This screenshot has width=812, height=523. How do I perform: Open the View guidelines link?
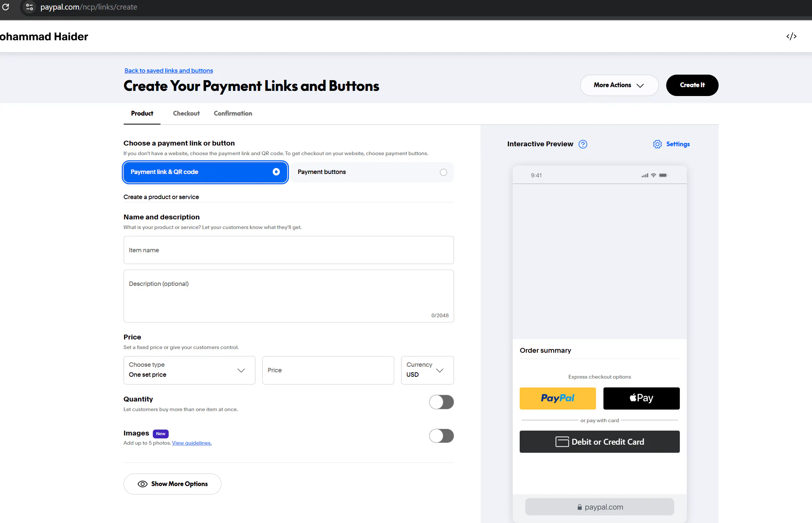(192, 443)
